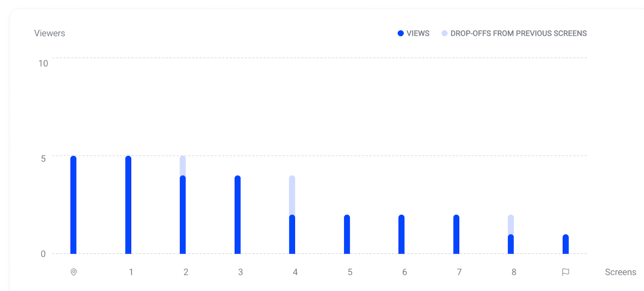The height and width of the screenshot is (291, 644).
Task: Click the views bar above the pin icon
Action: coord(74,205)
